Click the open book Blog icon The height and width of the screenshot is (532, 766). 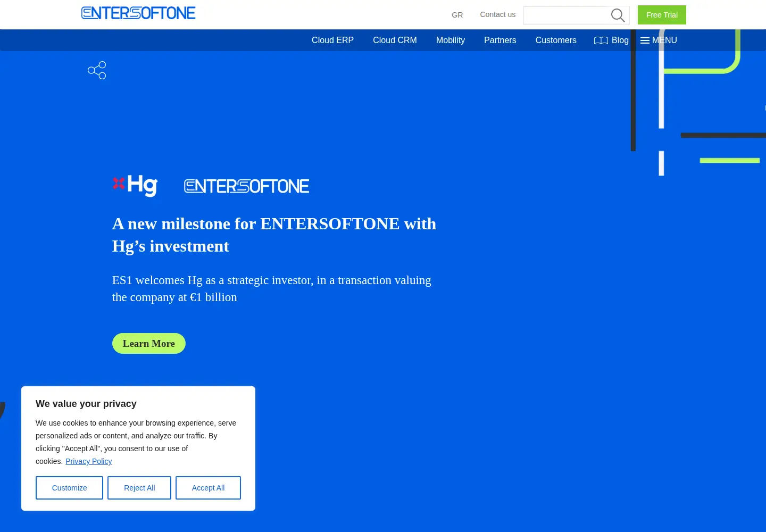(x=601, y=40)
